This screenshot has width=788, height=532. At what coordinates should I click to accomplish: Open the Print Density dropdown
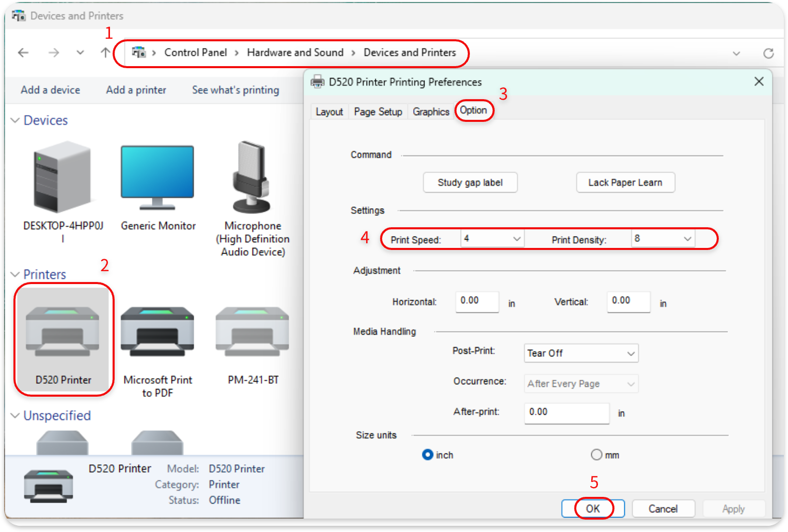click(663, 239)
